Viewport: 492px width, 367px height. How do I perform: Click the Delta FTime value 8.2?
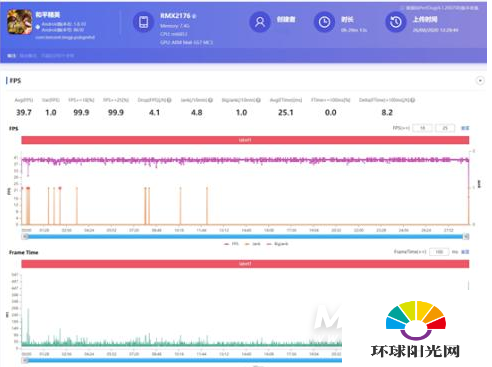[387, 113]
